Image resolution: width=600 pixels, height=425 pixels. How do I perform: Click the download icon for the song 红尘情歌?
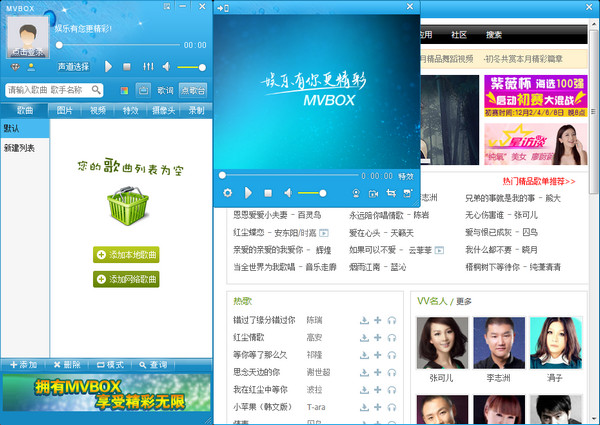(365, 337)
